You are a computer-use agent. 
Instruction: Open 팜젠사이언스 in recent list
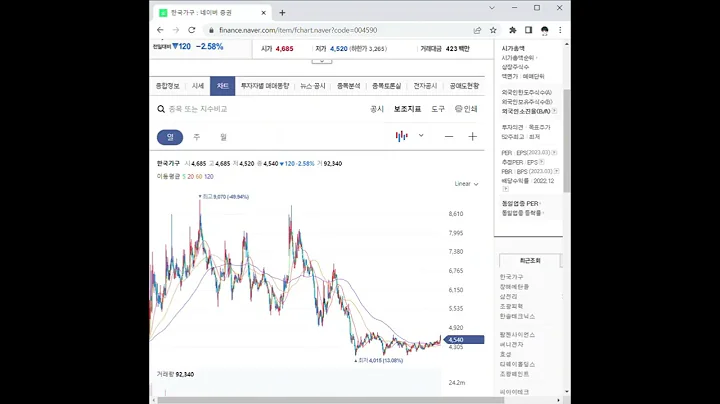click(x=517, y=335)
